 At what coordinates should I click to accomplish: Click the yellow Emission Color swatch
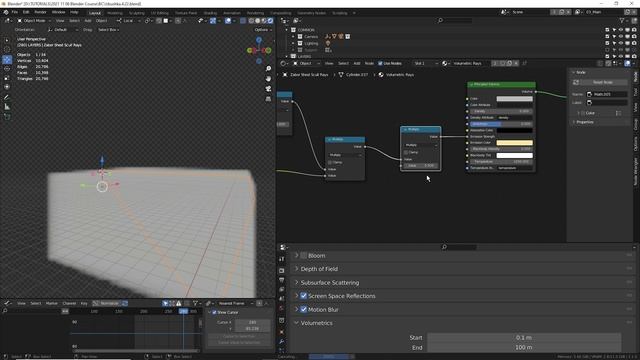(x=514, y=143)
